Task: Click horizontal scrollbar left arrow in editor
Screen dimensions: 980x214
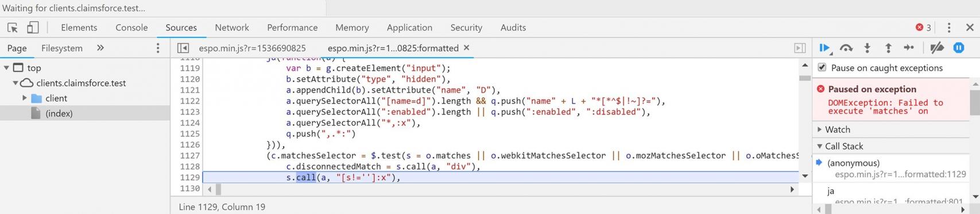Action: click(210, 189)
